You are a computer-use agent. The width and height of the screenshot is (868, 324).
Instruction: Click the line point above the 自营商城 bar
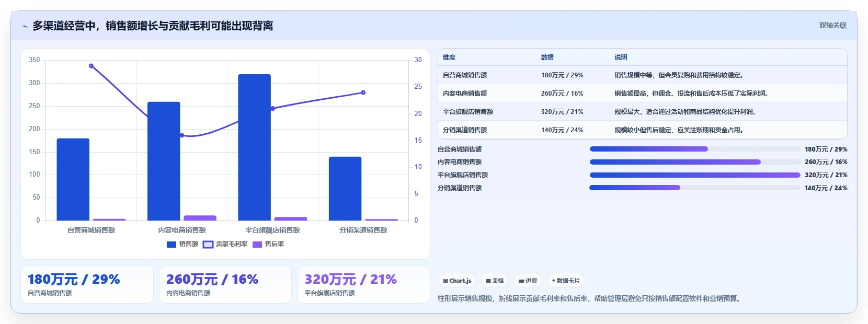point(92,66)
